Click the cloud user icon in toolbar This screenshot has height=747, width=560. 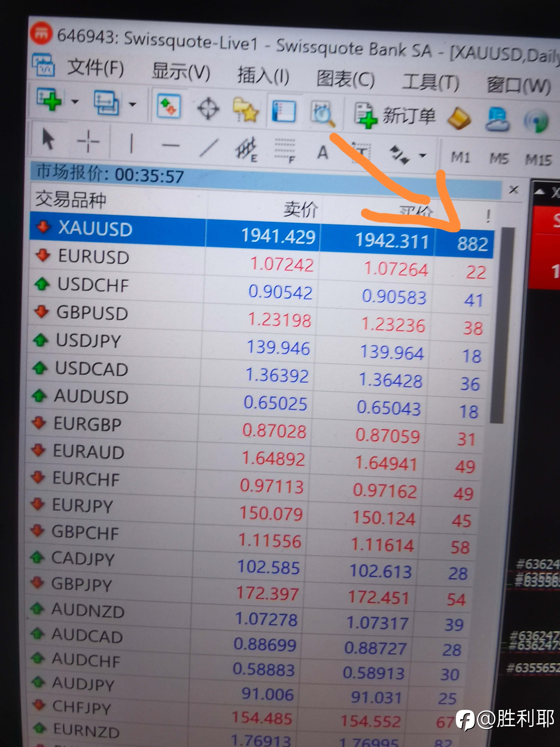pyautogui.click(x=497, y=119)
